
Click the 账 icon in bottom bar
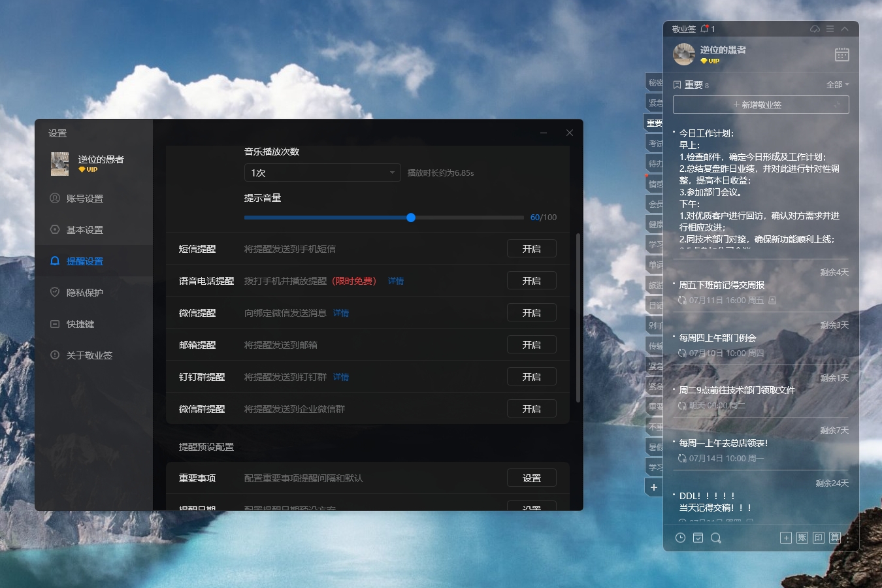802,538
